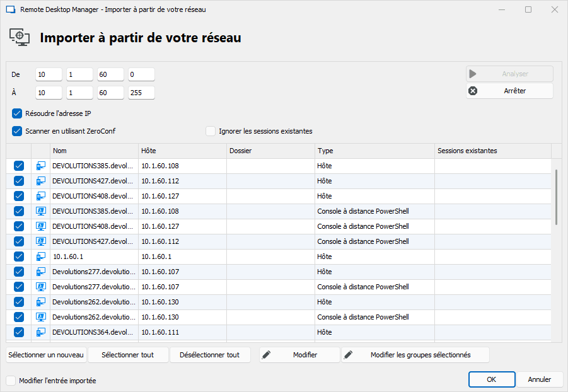Check Modifier l'entrée importée option
568x392 pixels.
(11, 381)
